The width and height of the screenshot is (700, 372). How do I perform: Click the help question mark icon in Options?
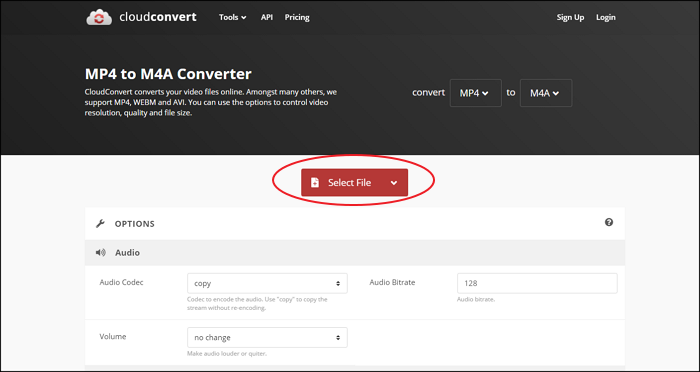(x=608, y=222)
